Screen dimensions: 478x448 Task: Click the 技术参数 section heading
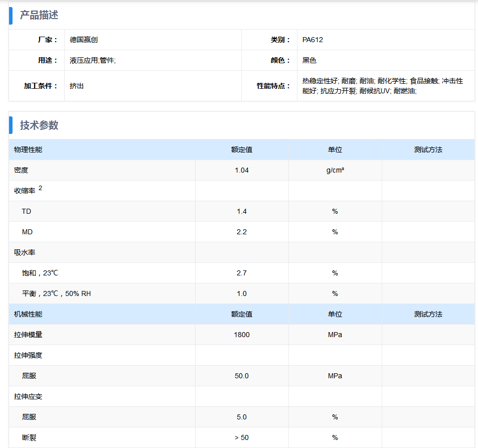point(39,125)
